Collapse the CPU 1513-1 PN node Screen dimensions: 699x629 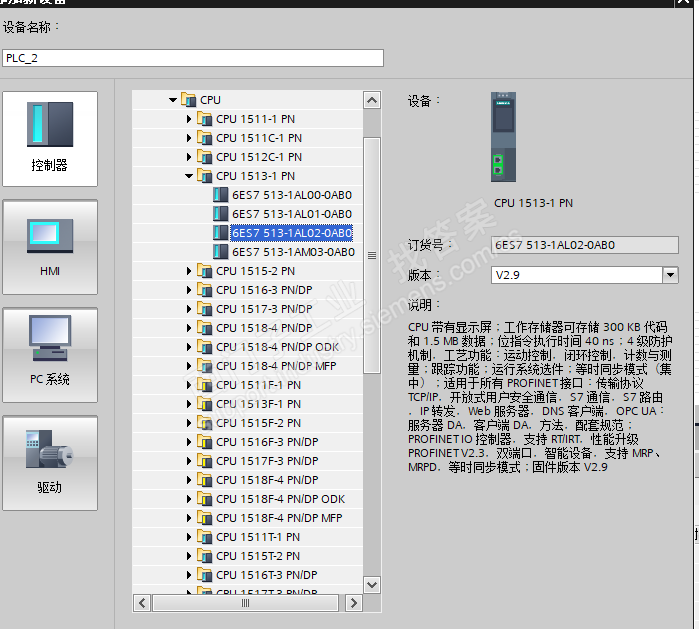pyautogui.click(x=189, y=176)
